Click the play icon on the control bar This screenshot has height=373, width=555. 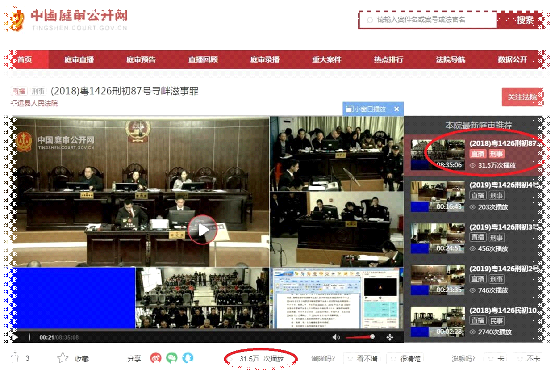tap(15, 337)
